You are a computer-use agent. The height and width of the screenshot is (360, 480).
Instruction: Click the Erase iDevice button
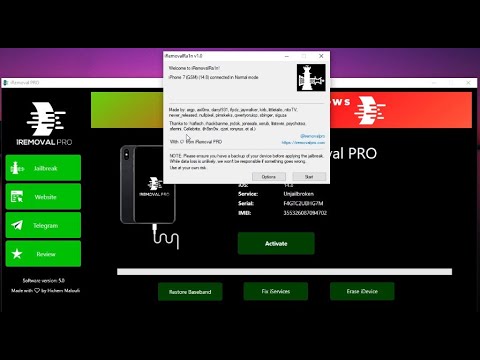[x=362, y=291]
